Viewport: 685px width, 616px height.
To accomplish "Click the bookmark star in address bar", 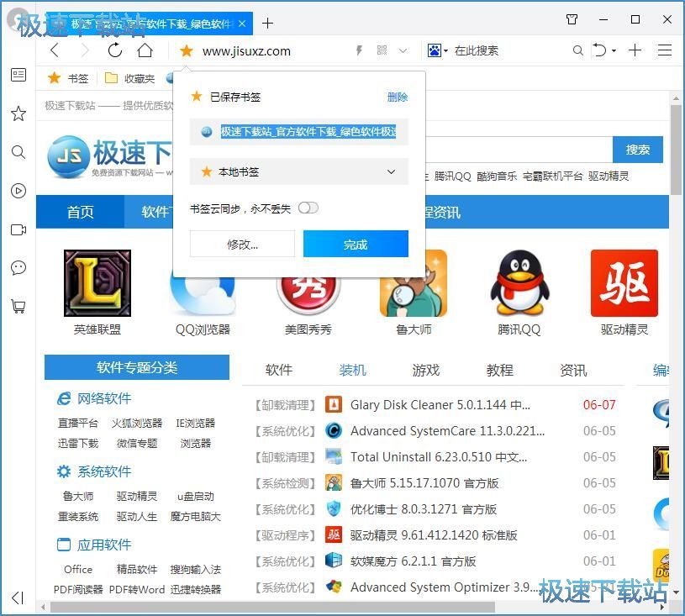I will pos(187,51).
